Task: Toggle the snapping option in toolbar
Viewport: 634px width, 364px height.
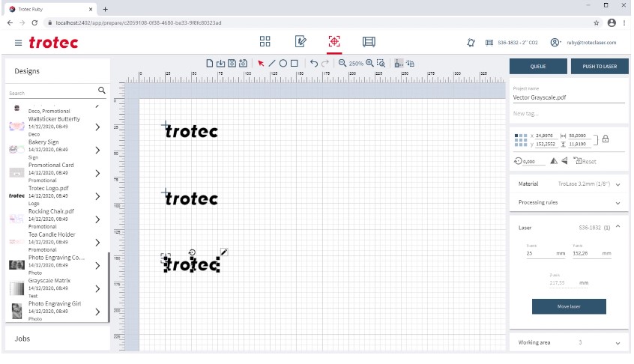Action: [399, 64]
